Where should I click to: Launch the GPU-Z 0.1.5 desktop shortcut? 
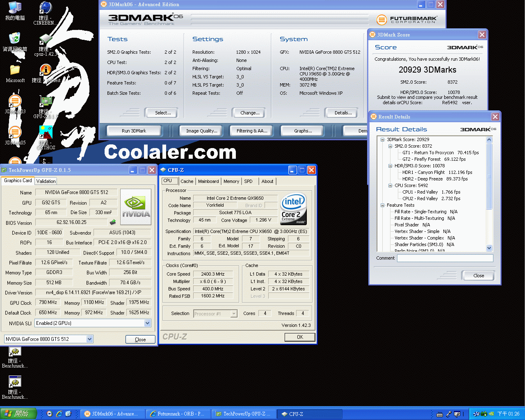[46, 102]
